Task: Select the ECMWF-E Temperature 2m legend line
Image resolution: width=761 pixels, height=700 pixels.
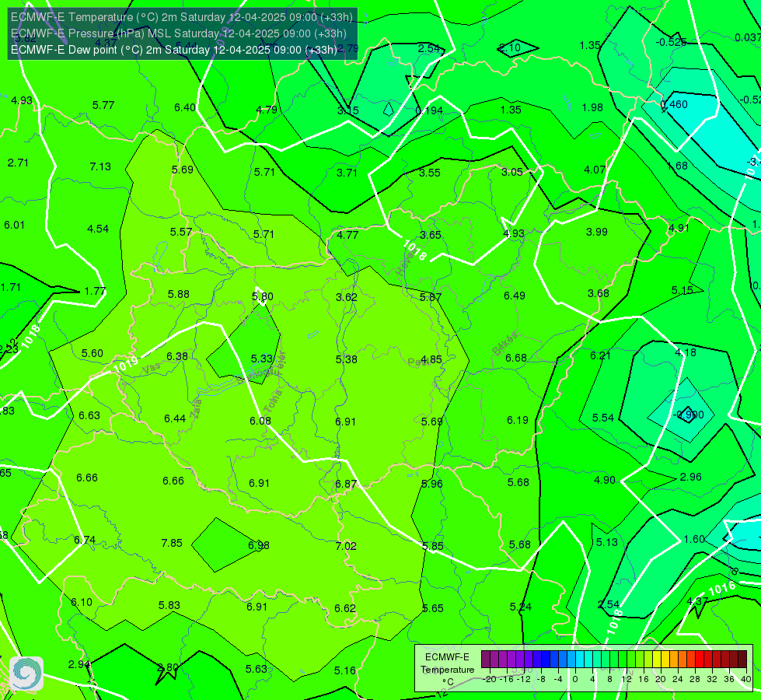Action: coord(182,17)
